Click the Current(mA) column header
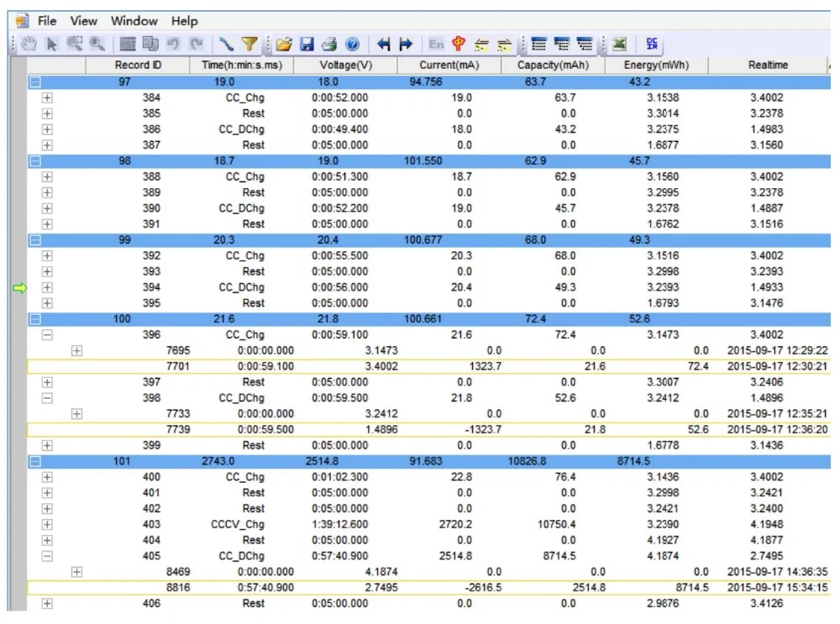 pyautogui.click(x=449, y=65)
